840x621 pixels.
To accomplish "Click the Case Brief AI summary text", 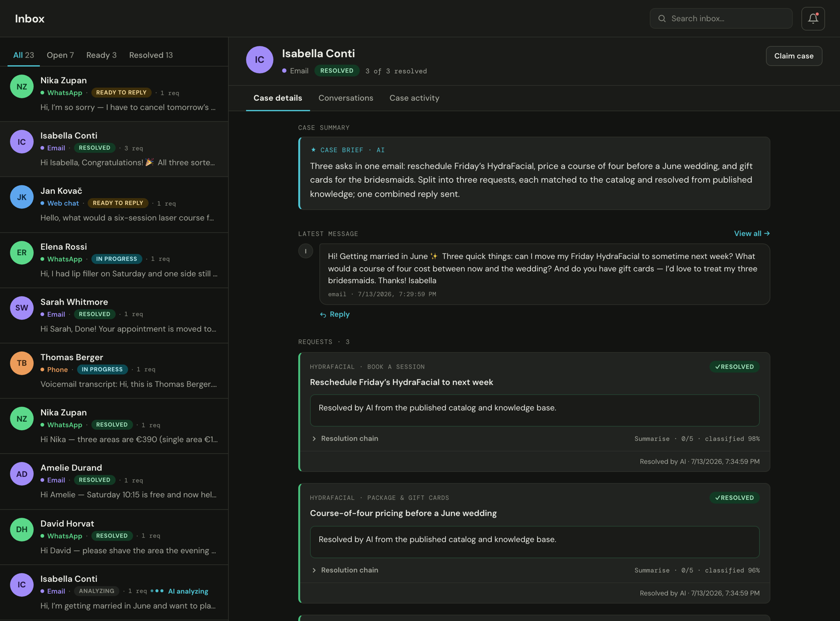I will 532,180.
